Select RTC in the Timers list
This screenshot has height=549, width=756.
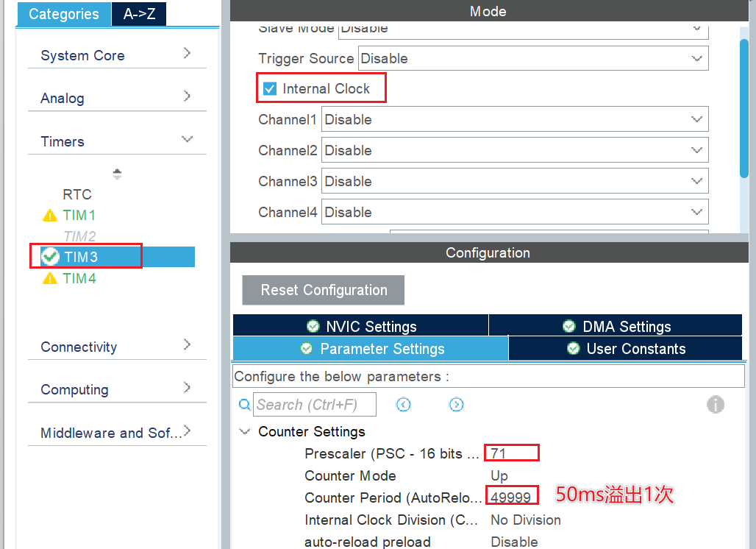pos(77,194)
